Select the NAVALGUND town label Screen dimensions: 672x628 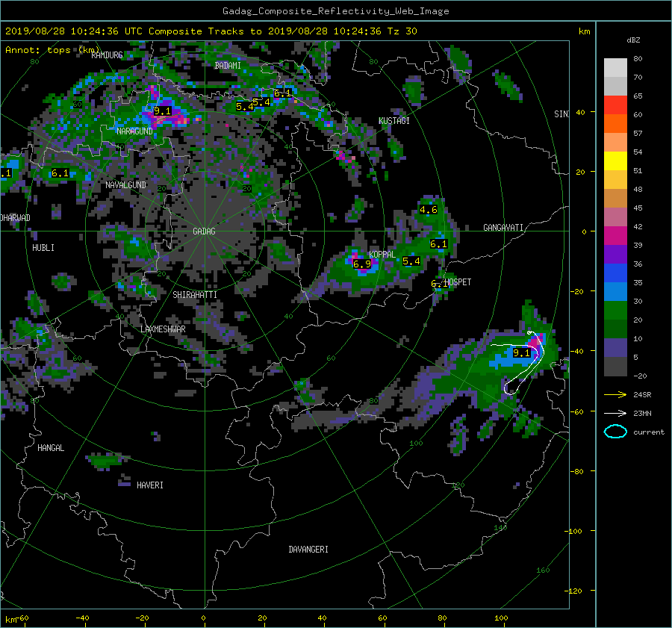coord(125,185)
